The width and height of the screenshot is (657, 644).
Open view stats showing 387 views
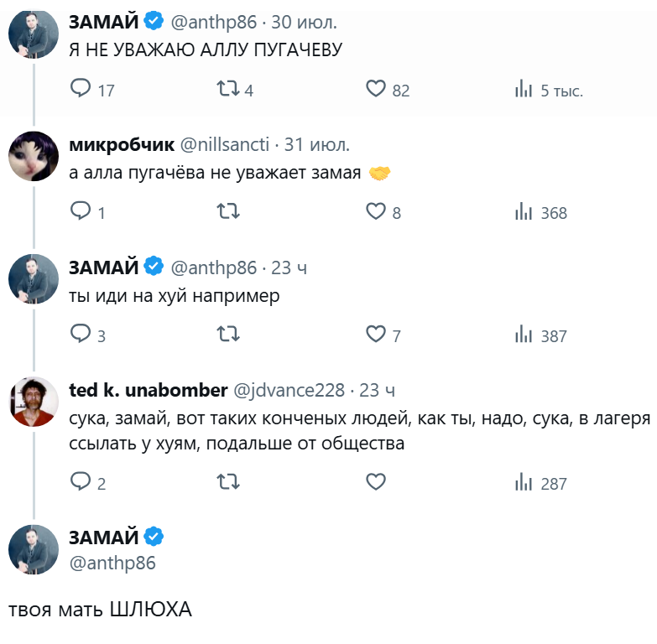point(524,335)
